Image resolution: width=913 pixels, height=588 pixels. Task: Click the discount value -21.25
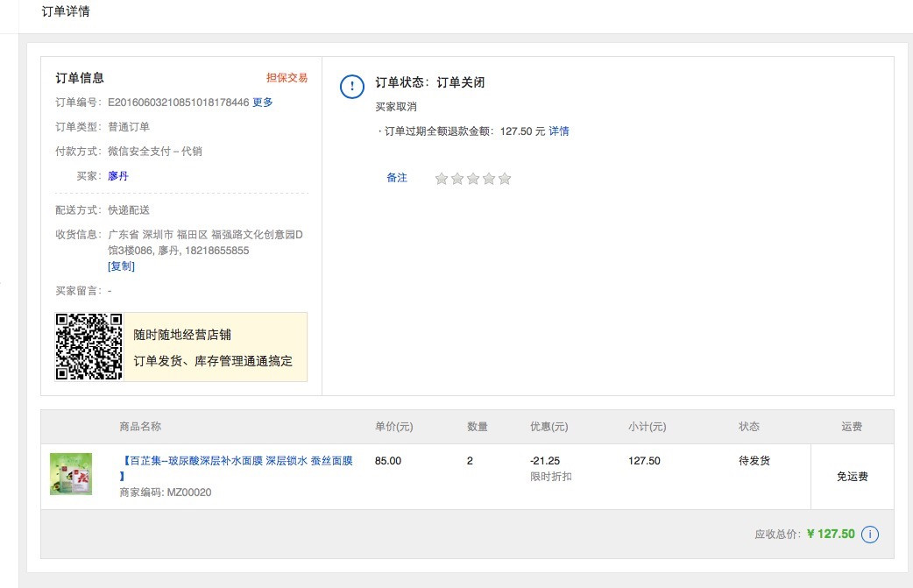[545, 461]
